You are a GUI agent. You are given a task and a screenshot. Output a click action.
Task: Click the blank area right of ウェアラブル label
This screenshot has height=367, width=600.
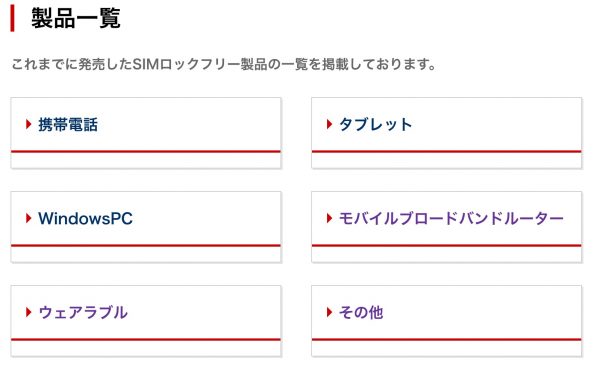pyautogui.click(x=204, y=313)
